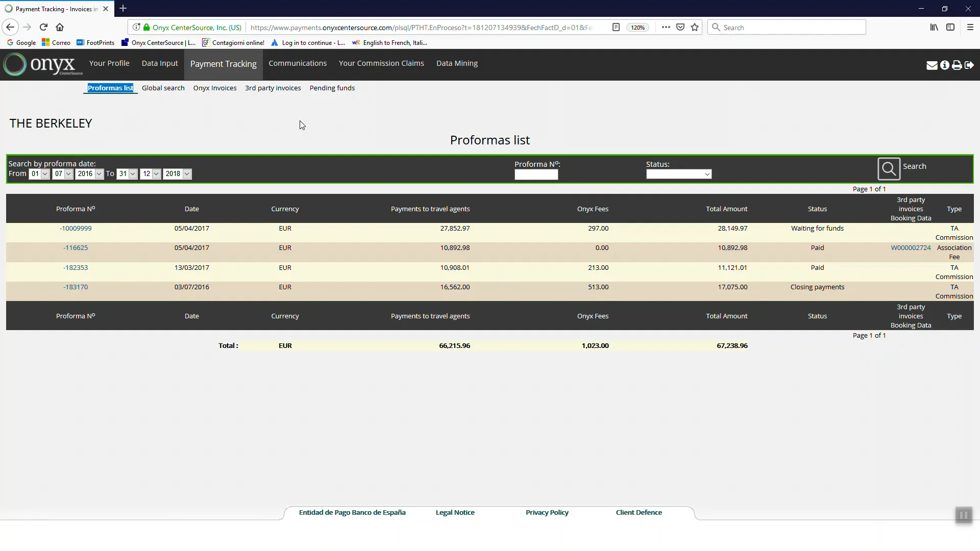Viewport: 980px width, 551px height.
Task: Open the reader view icon
Action: click(616, 27)
